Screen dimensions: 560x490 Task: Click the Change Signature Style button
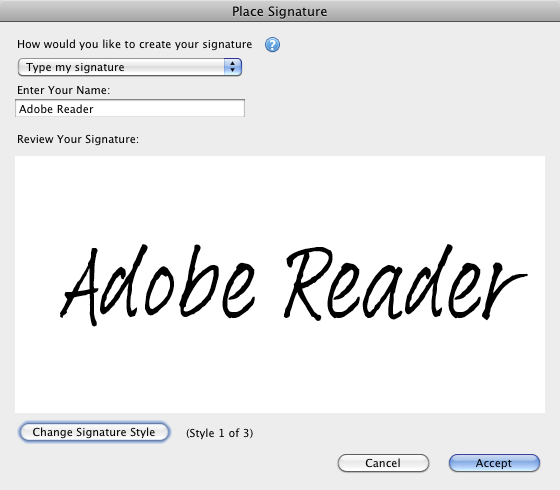click(x=94, y=432)
